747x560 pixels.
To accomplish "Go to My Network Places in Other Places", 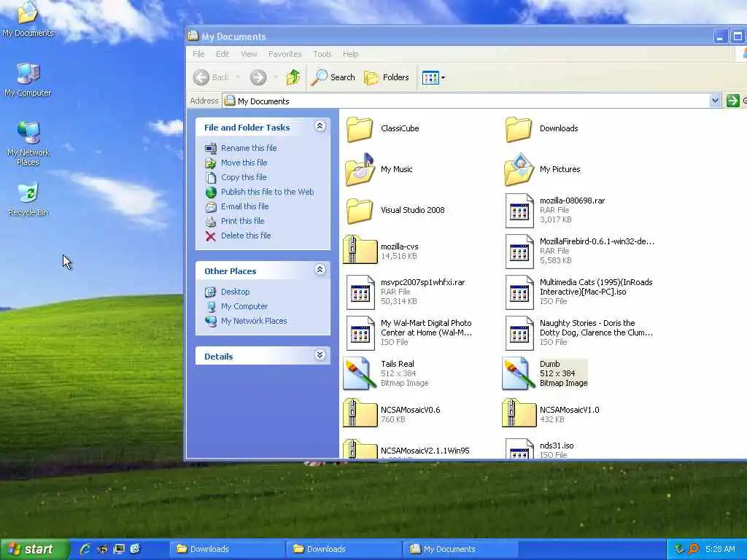I will coord(254,321).
